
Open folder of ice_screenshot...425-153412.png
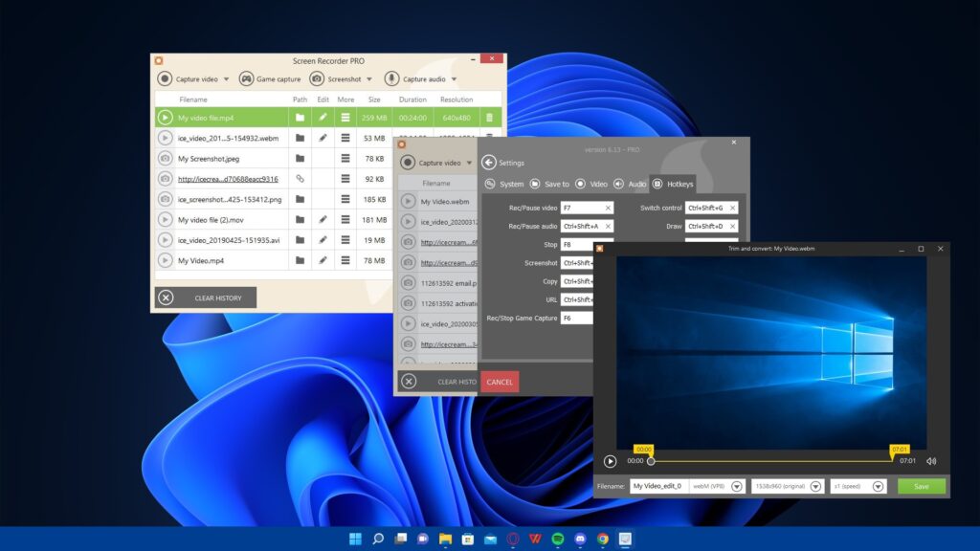tap(300, 199)
